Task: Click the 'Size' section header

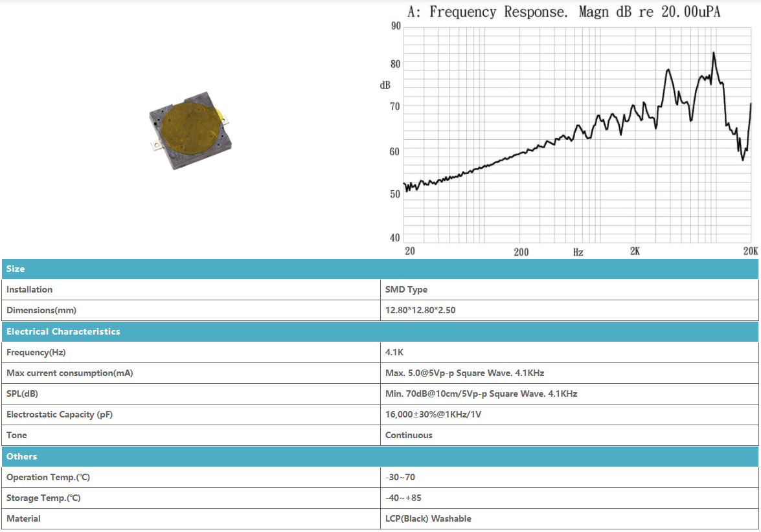Action: click(380, 269)
